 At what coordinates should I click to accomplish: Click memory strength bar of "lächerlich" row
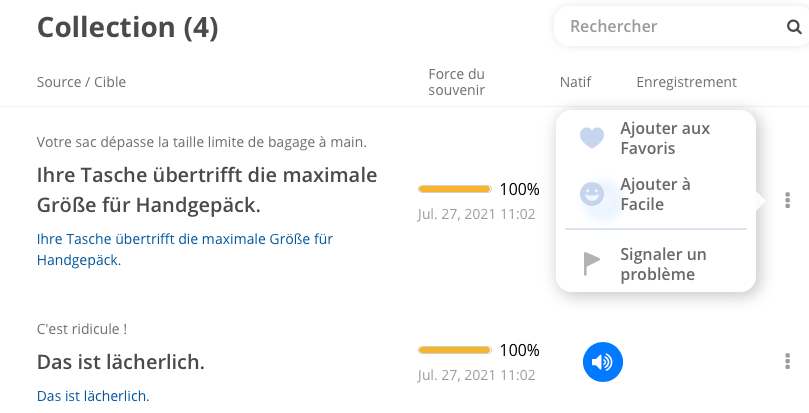pyautogui.click(x=455, y=350)
